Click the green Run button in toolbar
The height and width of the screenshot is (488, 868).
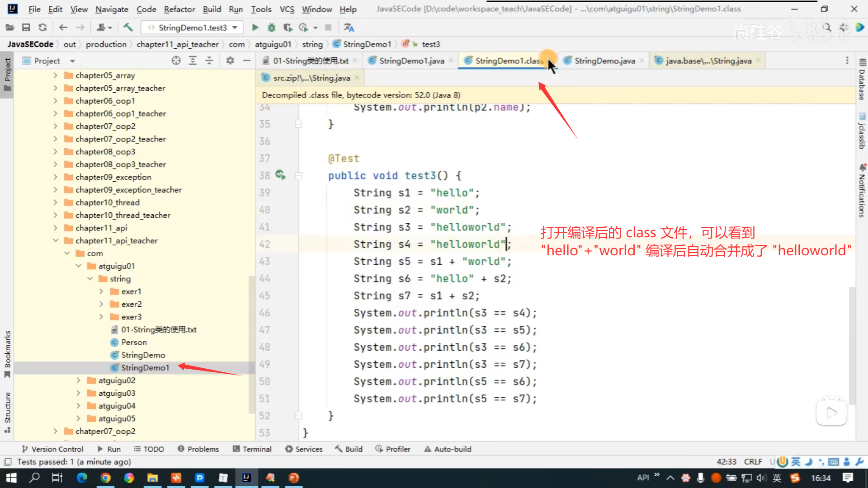pyautogui.click(x=255, y=28)
